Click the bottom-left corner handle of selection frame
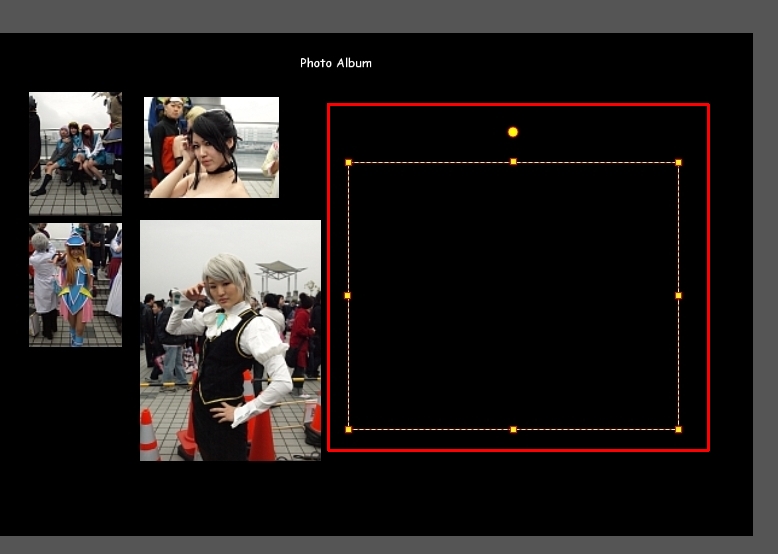This screenshot has height=554, width=778. click(x=348, y=430)
